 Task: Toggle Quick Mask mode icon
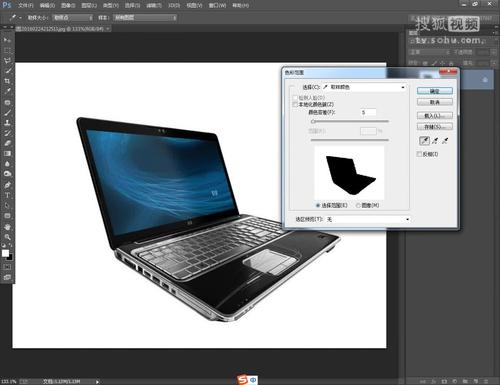point(7,267)
